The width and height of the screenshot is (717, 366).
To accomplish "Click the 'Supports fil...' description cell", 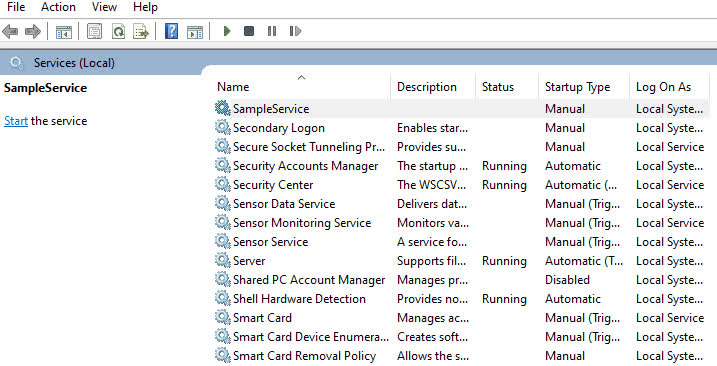I will point(431,261).
